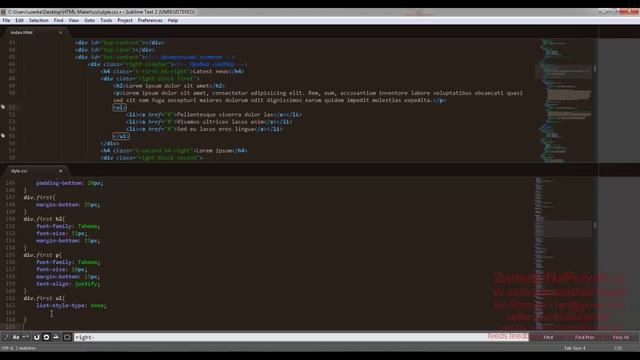Screen dimensions: 640x360
Task: Toggle whole word search option
Action: (26, 337)
